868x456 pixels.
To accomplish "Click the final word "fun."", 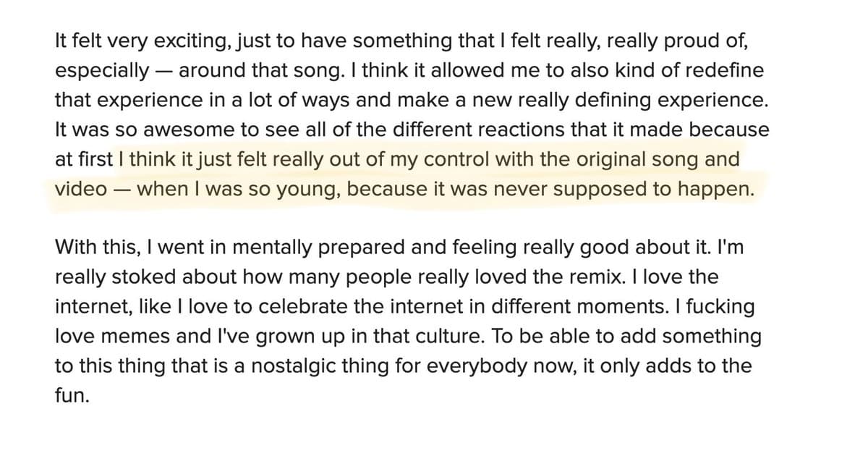I will point(72,395).
